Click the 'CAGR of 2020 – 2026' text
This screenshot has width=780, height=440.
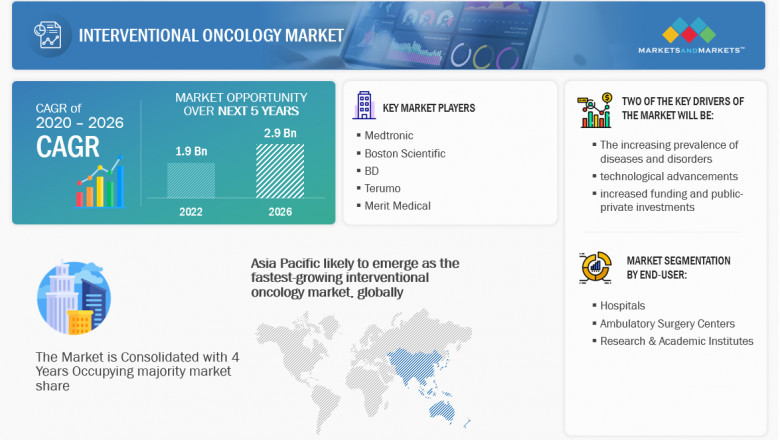tap(80, 116)
